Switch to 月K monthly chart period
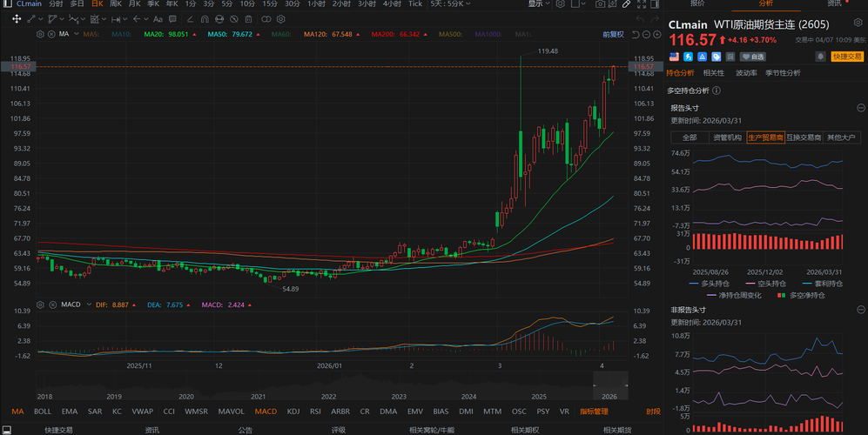Image resolution: width=868 pixels, height=435 pixels. coord(135,3)
